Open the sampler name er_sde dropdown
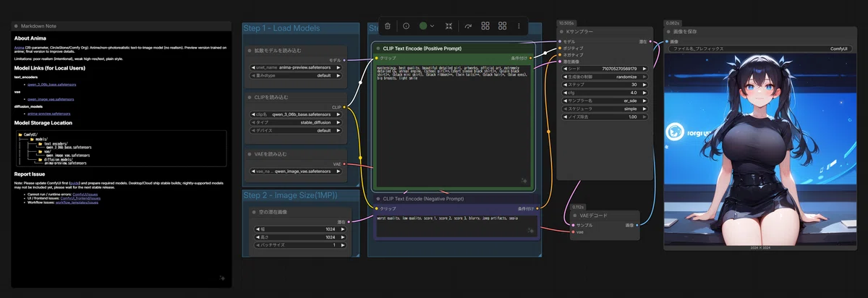This screenshot has height=298, width=868. 605,101
